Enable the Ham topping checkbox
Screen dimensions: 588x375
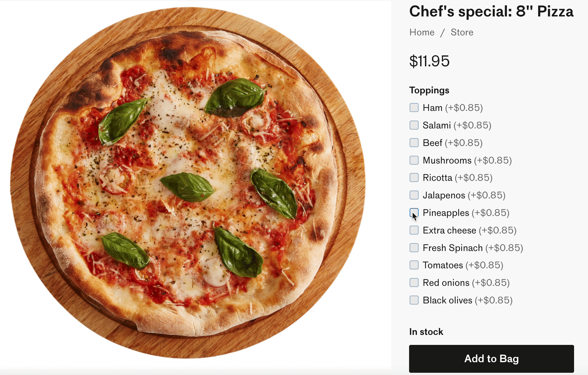point(414,108)
